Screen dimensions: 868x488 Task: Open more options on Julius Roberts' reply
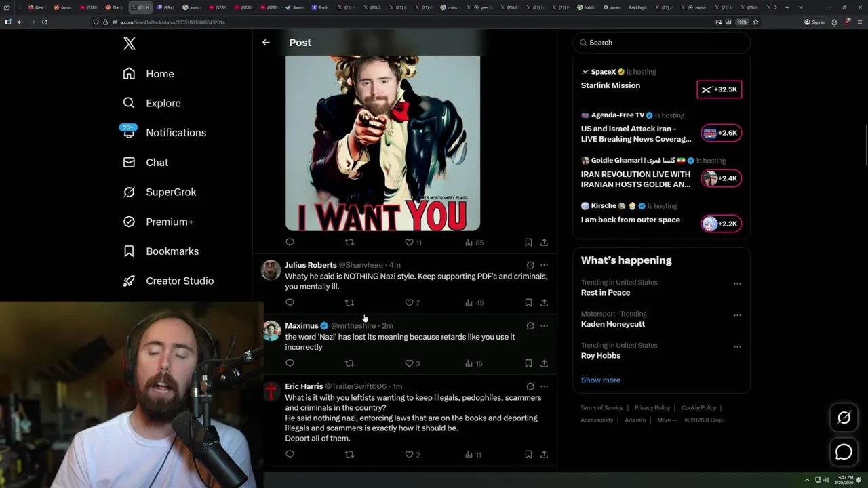pos(544,265)
